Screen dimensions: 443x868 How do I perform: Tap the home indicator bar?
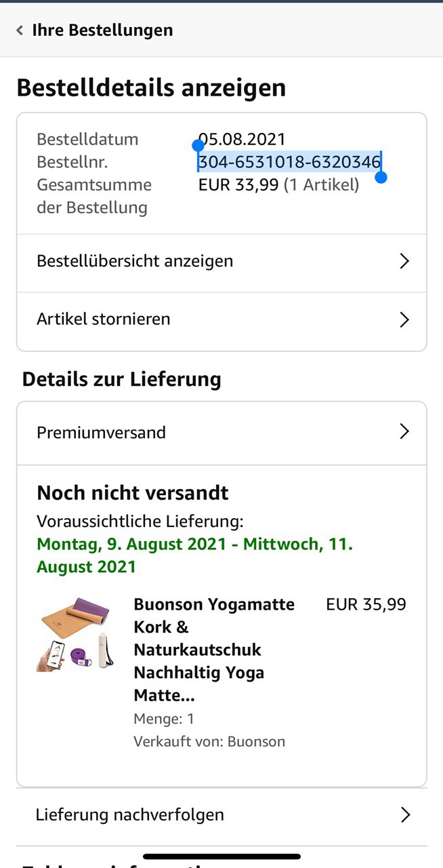coord(221,856)
